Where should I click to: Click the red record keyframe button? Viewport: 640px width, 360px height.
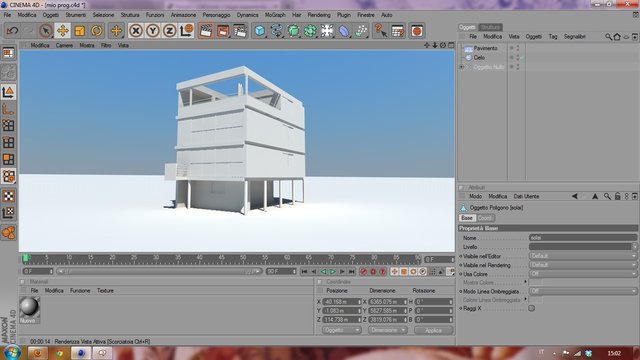click(363, 271)
